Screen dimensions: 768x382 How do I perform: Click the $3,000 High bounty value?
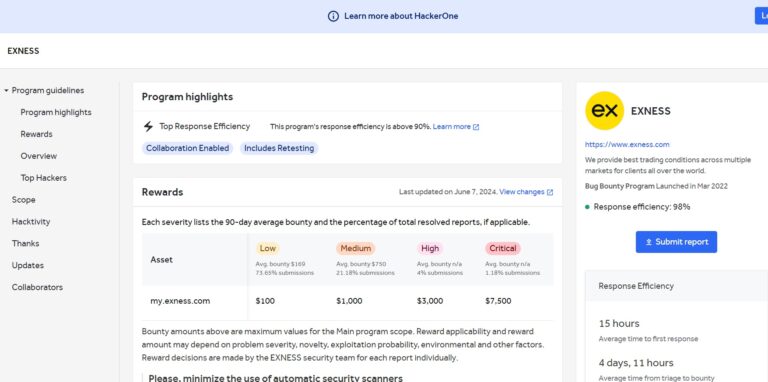tap(430, 301)
